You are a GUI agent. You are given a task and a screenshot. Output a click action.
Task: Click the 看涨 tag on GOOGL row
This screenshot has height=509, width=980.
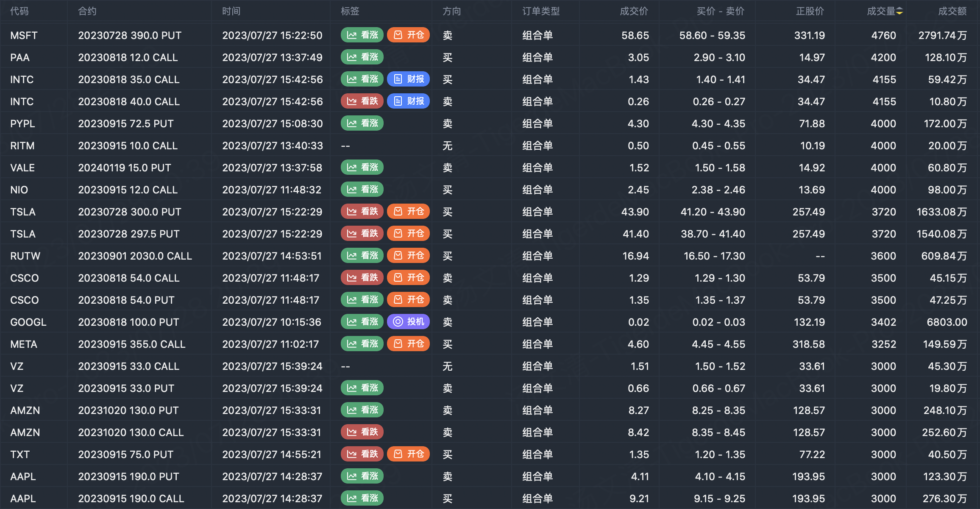point(362,322)
